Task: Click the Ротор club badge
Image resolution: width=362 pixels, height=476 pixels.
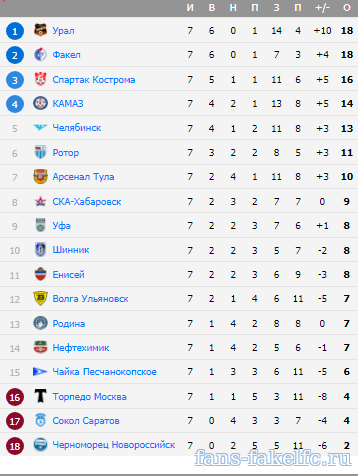Action: coord(40,152)
